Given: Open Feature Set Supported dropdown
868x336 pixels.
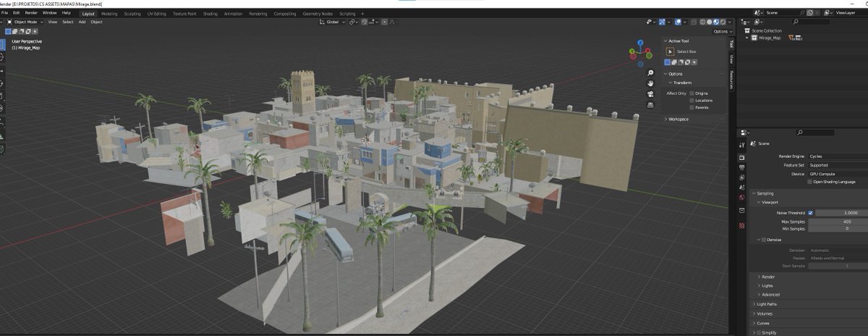Looking at the screenshot, I should (837, 165).
